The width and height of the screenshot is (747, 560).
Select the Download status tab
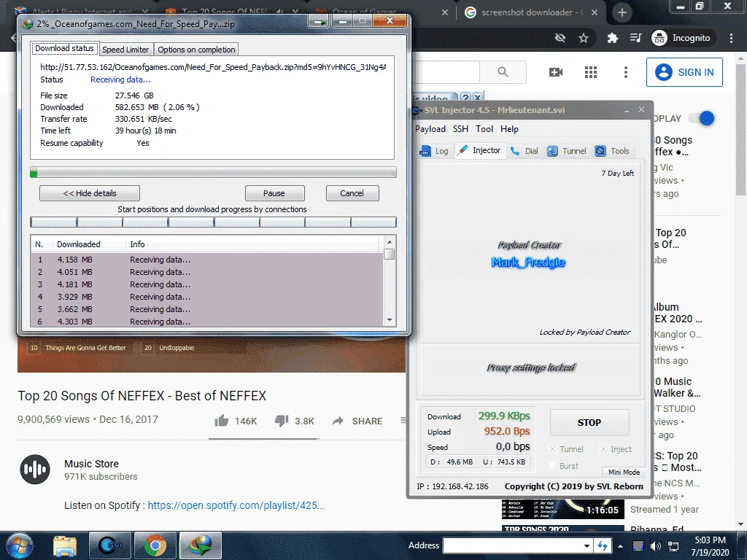(64, 48)
